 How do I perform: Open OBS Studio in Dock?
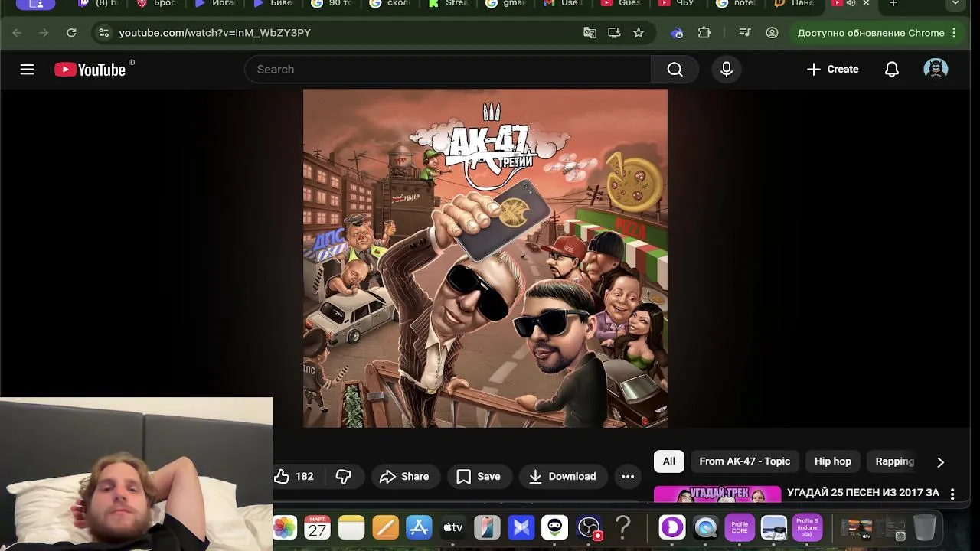(589, 527)
